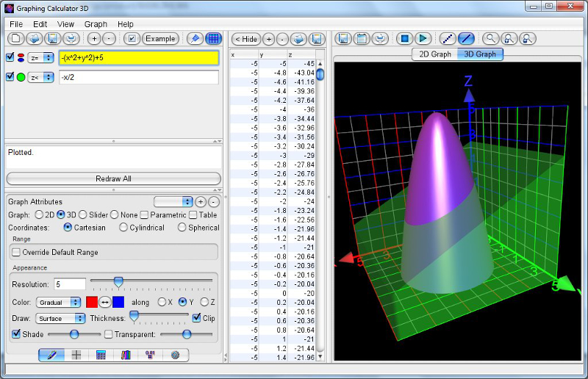Click the Resolution slider handle
Screen dimensions: 588x379
tap(118, 282)
